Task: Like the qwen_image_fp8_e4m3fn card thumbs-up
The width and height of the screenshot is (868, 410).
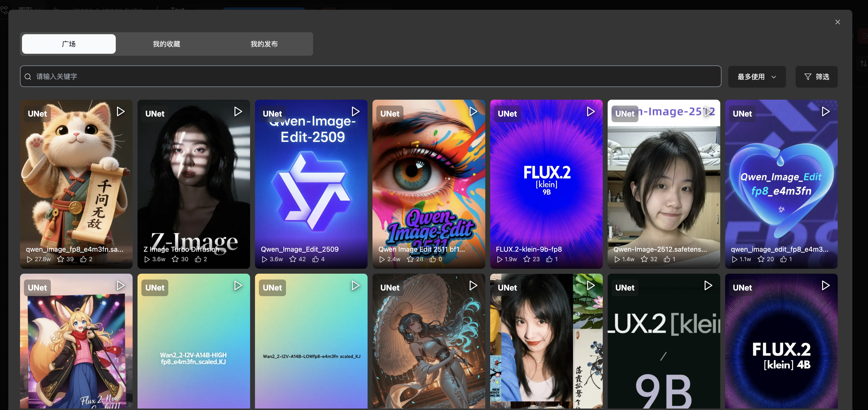Action: 83,259
